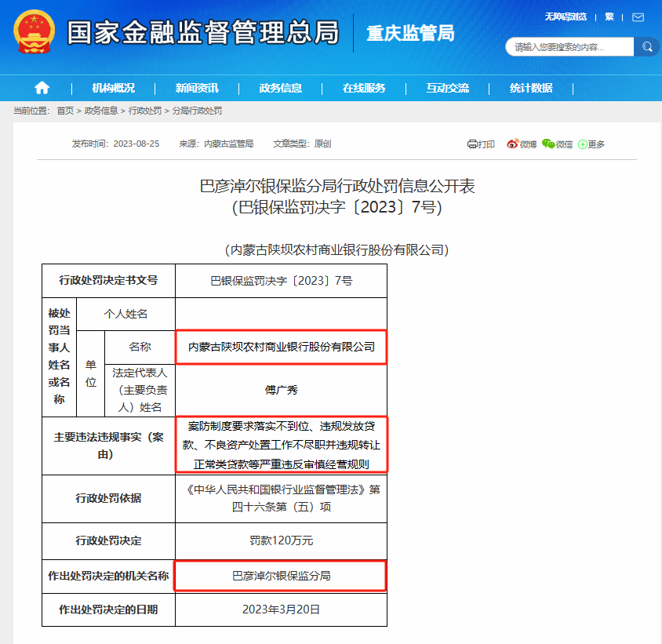Image resolution: width=662 pixels, height=644 pixels.
Task: Click the authority cell 巴彦淖尔银保监分局
Action: pos(280,576)
